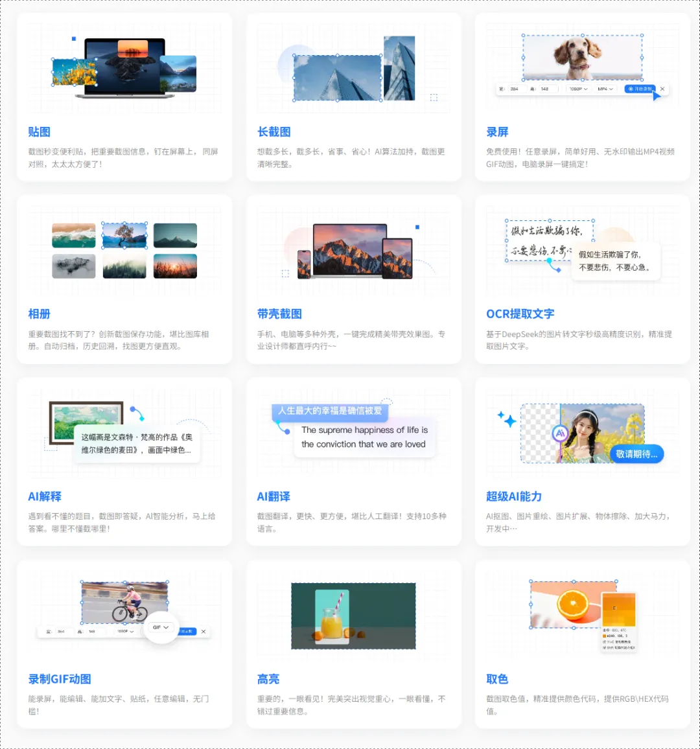Image resolution: width=700 pixels, height=749 pixels.
Task: Click the foggy forest thumbnail in 相册
Action: [124, 266]
